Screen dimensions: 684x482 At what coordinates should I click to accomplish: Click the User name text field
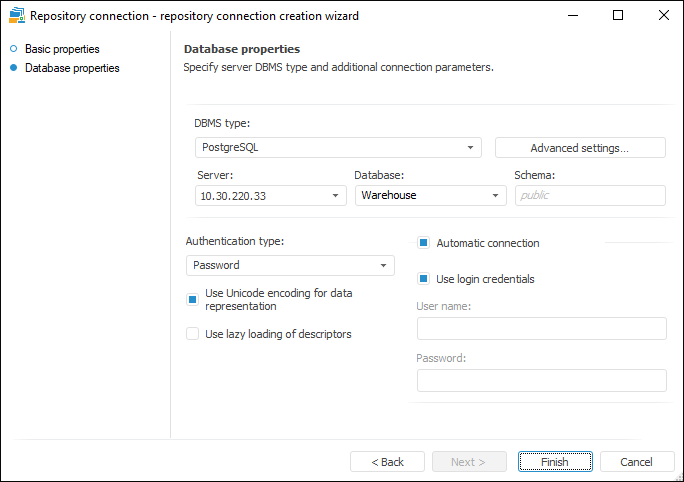pyautogui.click(x=541, y=329)
